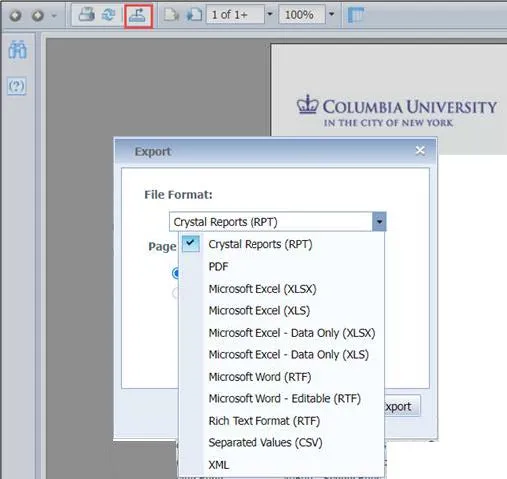507x479 pixels.
Task: Select Separated Values (CSV) format
Action: point(282,443)
